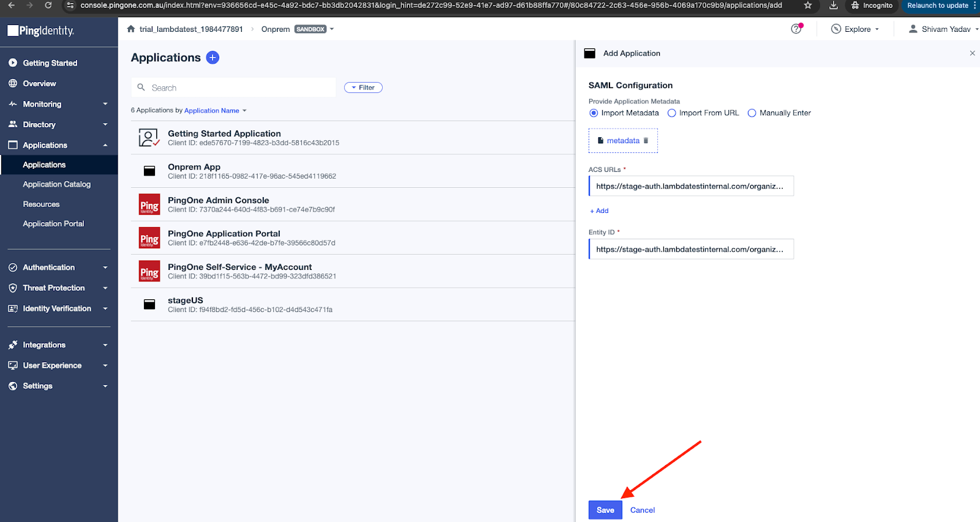
Task: Open Application Portal in sidebar
Action: pos(53,224)
